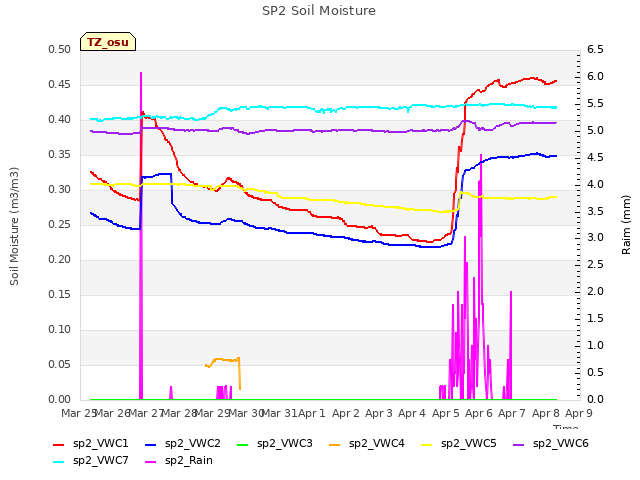Screen dimensions: 640x480
Task: Select the sp2_VWC7 legend entry
Action: 91,461
